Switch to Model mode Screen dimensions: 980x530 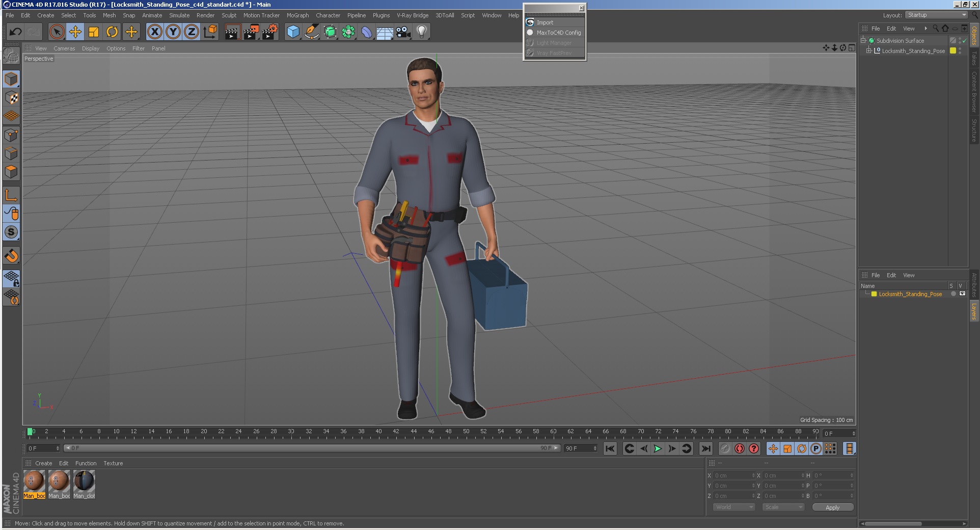(11, 79)
